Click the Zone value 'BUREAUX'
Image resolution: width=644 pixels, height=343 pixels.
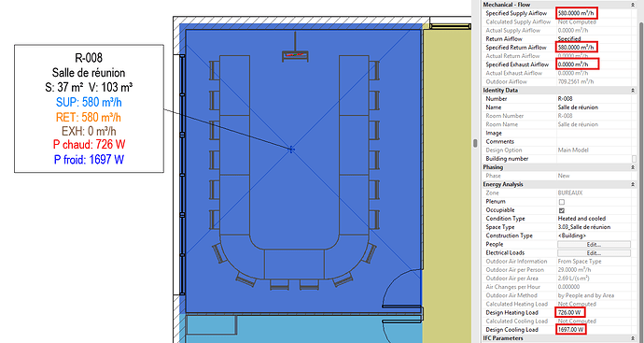pos(570,193)
